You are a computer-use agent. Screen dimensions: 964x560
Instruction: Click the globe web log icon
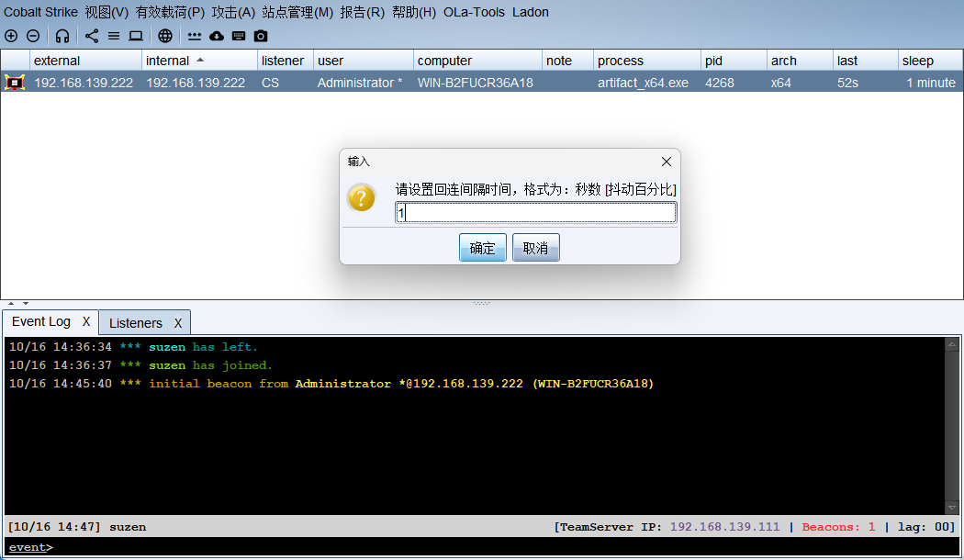(x=164, y=37)
